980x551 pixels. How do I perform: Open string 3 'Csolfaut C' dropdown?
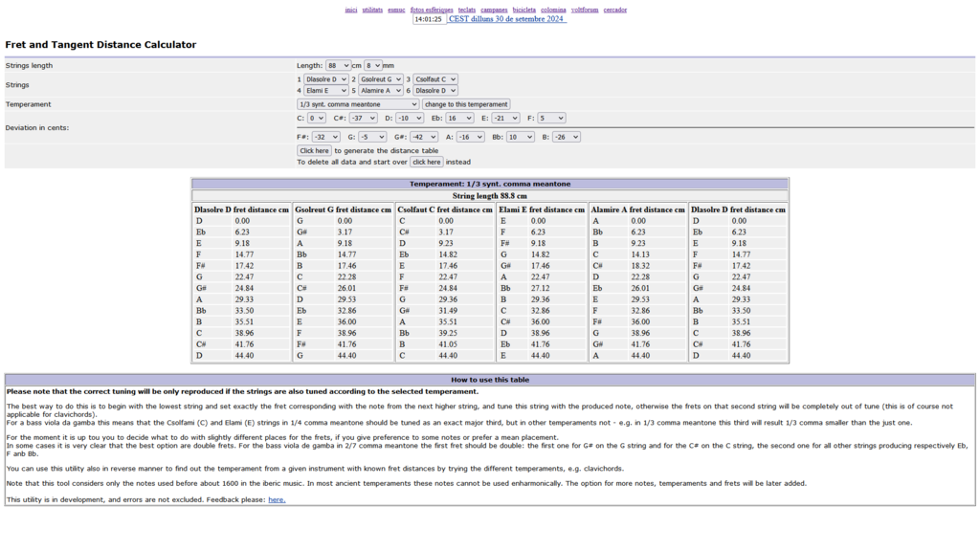[x=435, y=79]
